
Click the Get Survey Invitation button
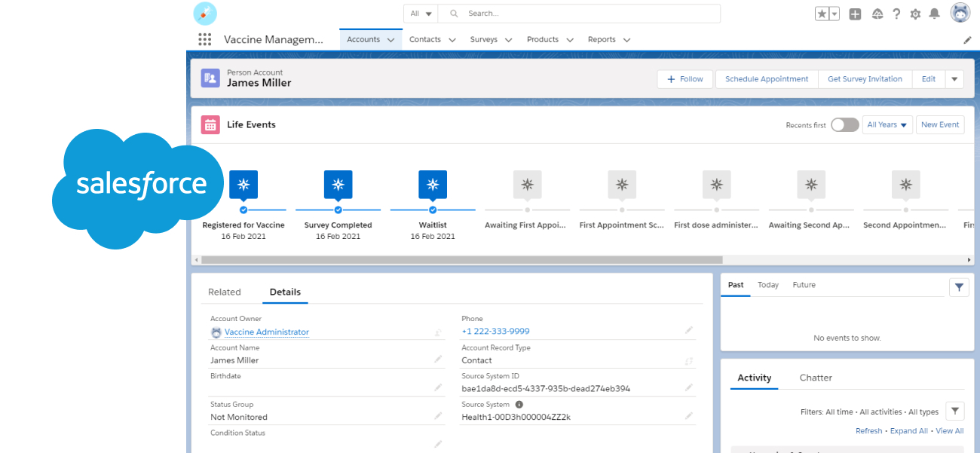(x=865, y=79)
